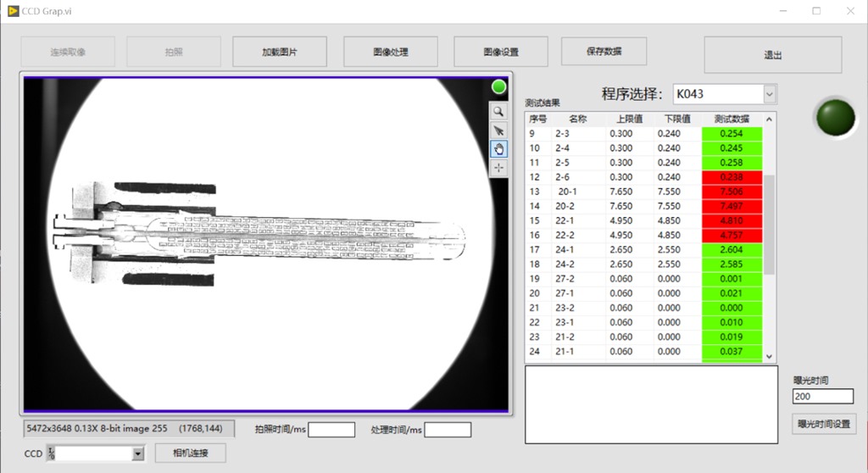Select the zoom magnifier tool
Image resolution: width=868 pixels, height=473 pixels.
(x=498, y=111)
